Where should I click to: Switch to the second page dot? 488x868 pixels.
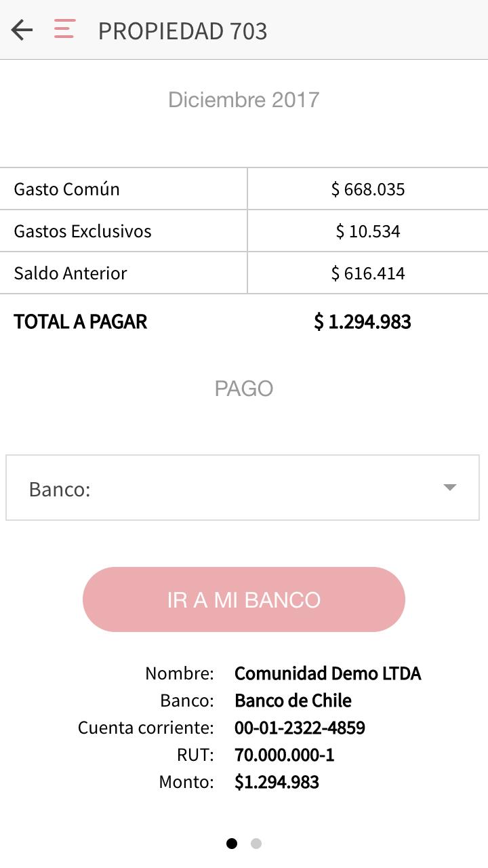tap(256, 844)
